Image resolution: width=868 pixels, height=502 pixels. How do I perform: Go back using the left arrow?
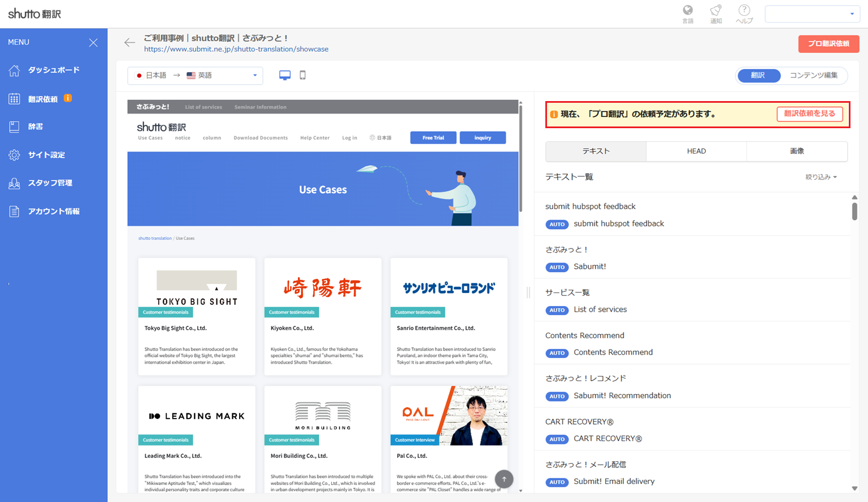130,43
